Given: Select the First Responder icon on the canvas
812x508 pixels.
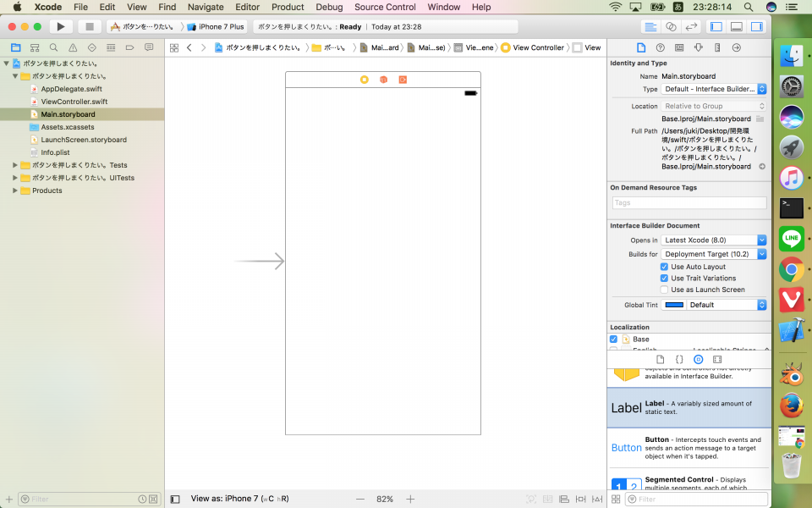Looking at the screenshot, I should pyautogui.click(x=384, y=80).
